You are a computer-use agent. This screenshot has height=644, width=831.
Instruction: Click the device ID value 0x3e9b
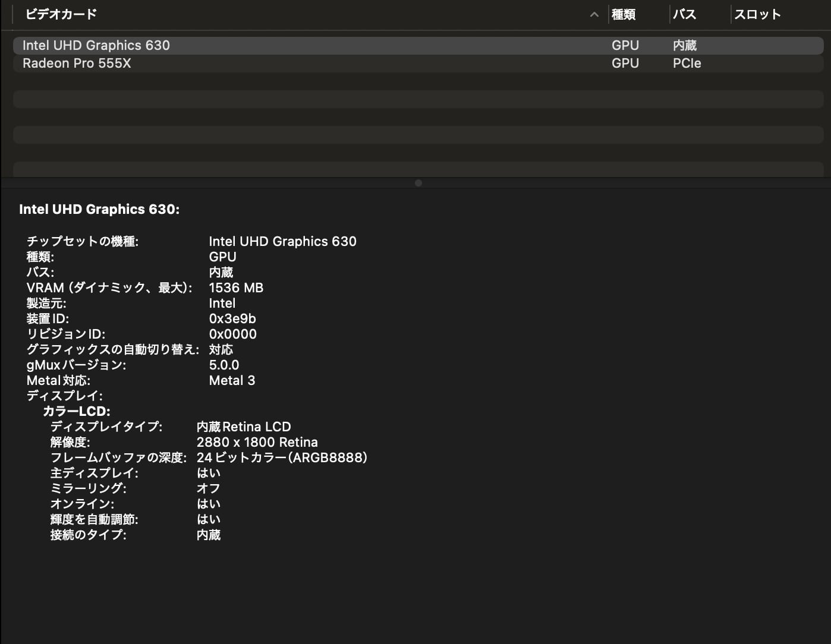[x=232, y=318]
